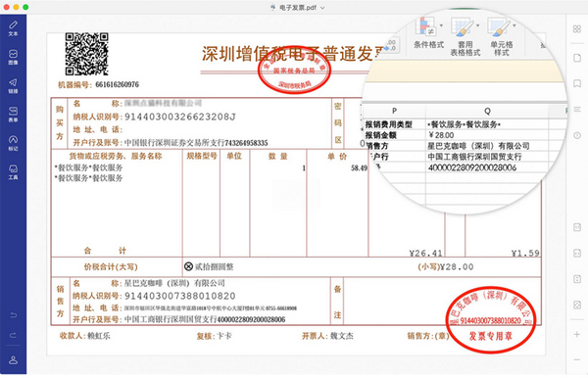Click buyer tax ID 91440300326623208J

180,117
